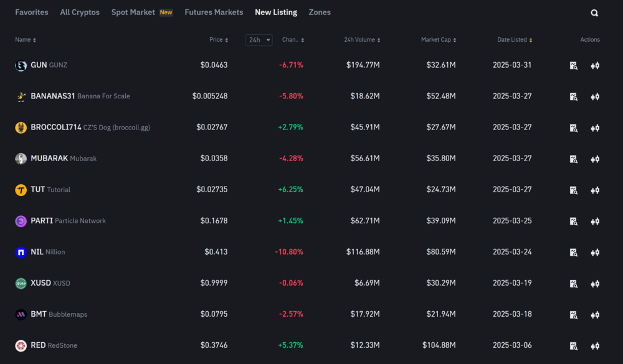Open details icon for NIL row
Screen dimensions: 623x364
click(x=573, y=253)
